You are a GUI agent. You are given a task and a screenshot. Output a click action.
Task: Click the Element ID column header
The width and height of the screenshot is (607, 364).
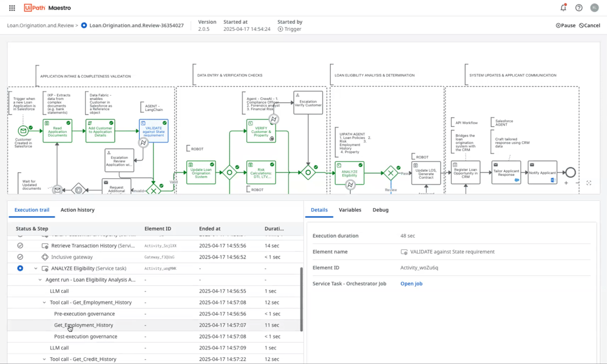158,229
